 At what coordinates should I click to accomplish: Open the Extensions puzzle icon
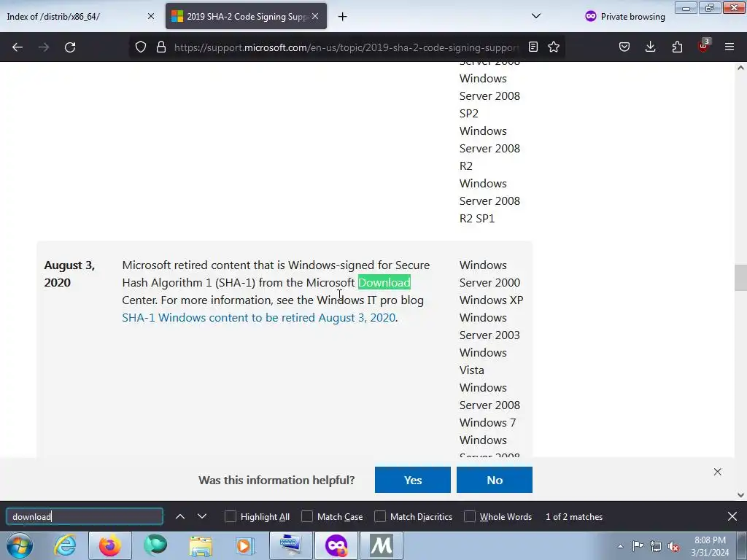[x=677, y=47]
